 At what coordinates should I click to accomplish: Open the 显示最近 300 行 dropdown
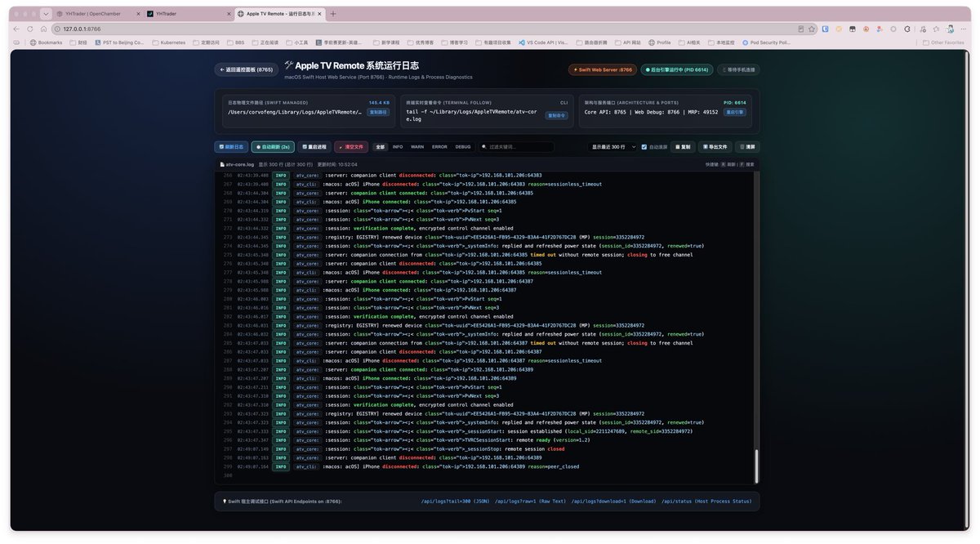point(612,147)
